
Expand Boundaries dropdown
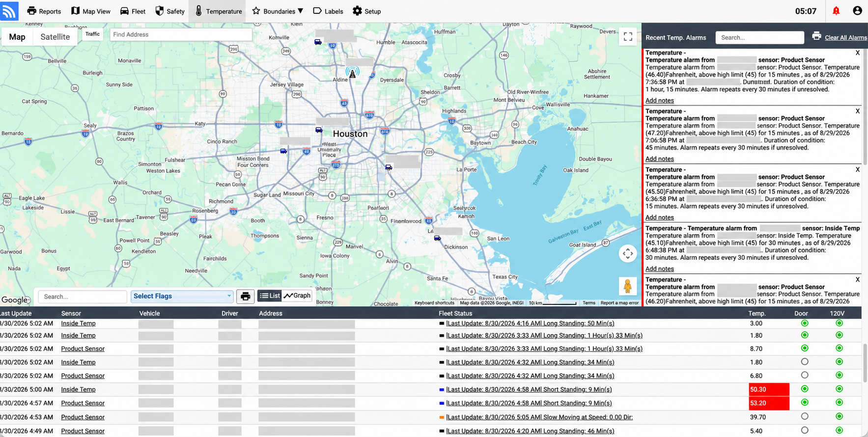[x=278, y=11]
